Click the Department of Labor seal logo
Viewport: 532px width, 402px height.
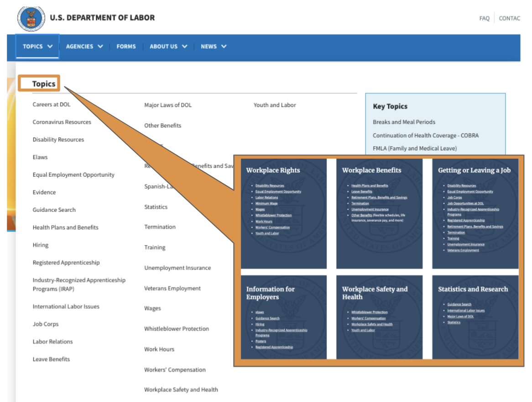pyautogui.click(x=31, y=19)
